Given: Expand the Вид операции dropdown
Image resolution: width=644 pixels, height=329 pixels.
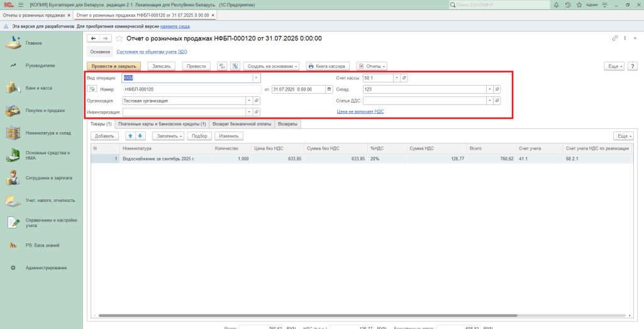Looking at the screenshot, I should [x=256, y=78].
